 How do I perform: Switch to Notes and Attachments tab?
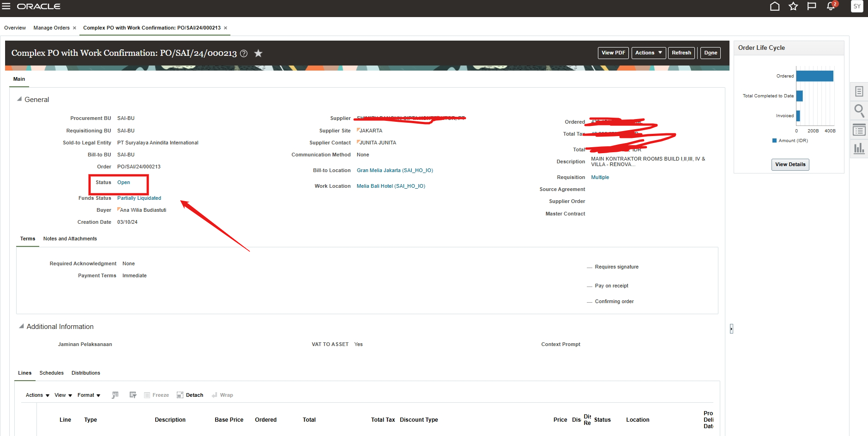70,239
